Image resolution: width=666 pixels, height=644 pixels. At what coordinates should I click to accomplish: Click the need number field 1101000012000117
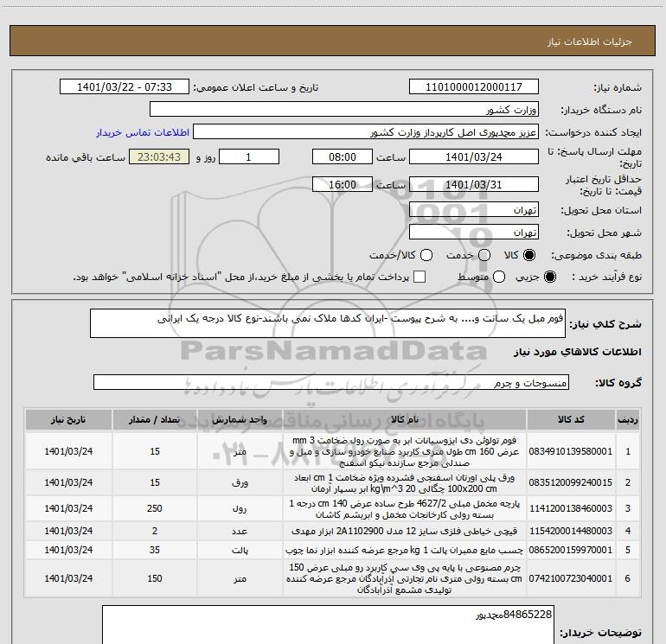(474, 86)
